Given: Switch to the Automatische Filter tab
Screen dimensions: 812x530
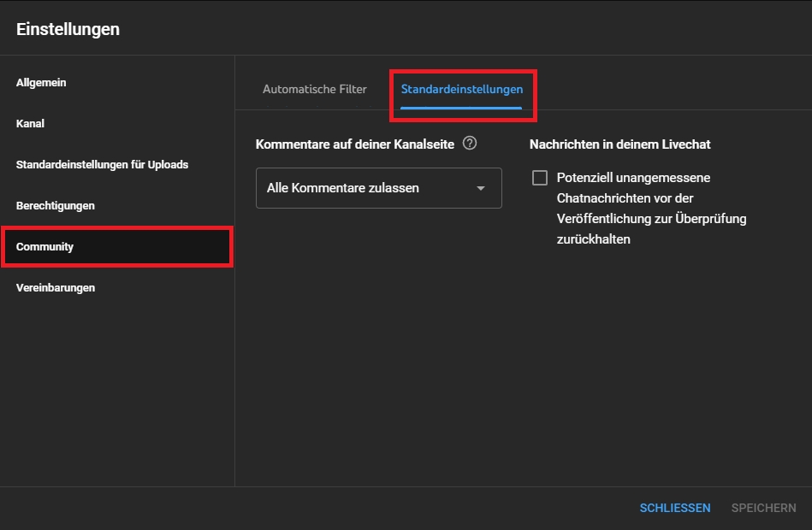Looking at the screenshot, I should click(314, 89).
